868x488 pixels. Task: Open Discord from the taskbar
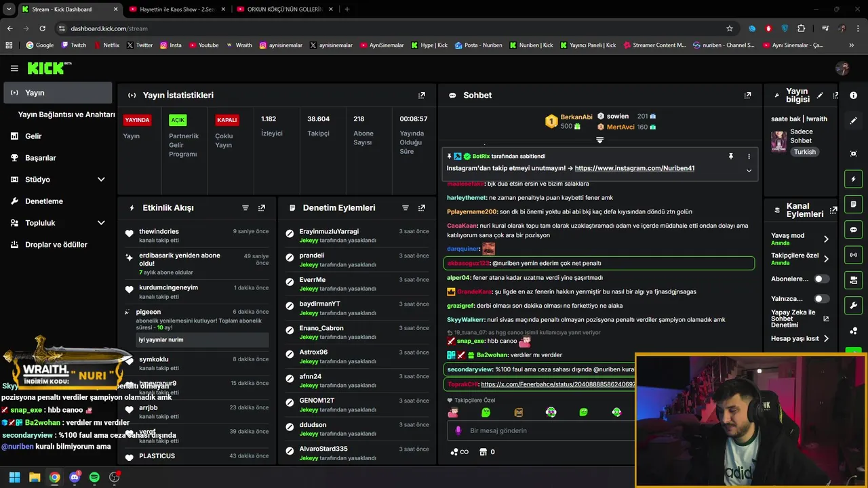75,477
